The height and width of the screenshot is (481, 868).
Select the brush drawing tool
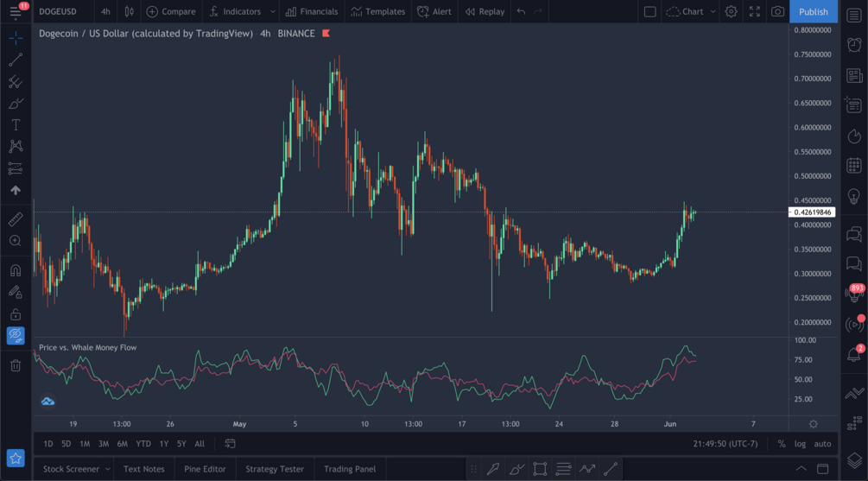[16, 104]
